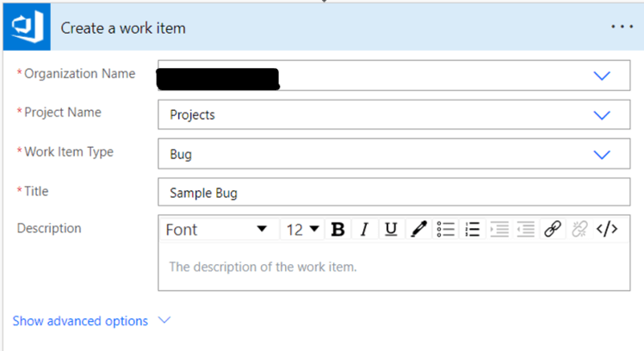Viewport: 644px width, 351px height.
Task: Expand the Project Name dropdown
Action: (602, 114)
